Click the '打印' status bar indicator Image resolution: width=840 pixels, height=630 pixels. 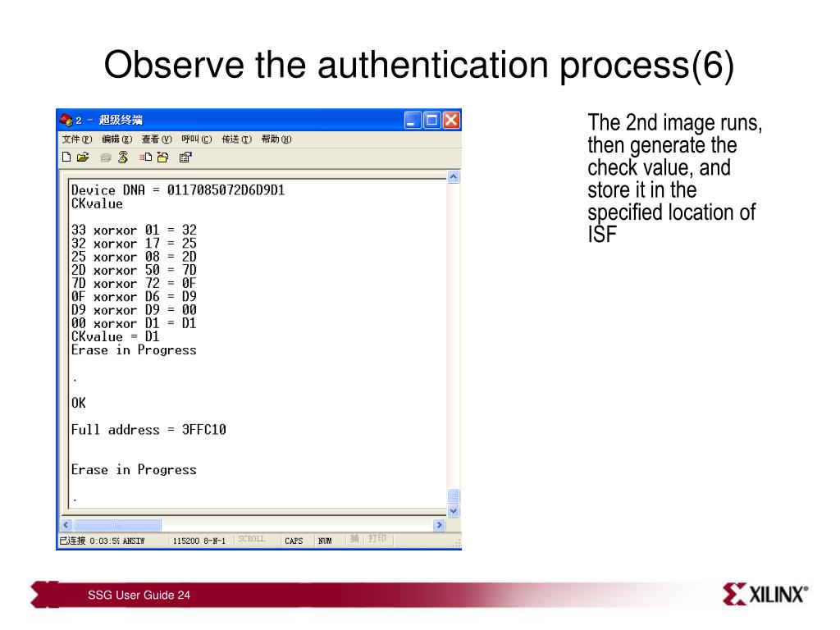click(377, 538)
